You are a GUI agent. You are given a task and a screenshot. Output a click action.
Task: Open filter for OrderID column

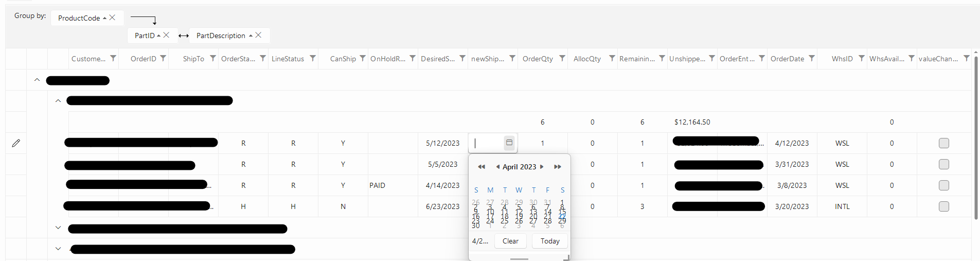click(x=163, y=58)
